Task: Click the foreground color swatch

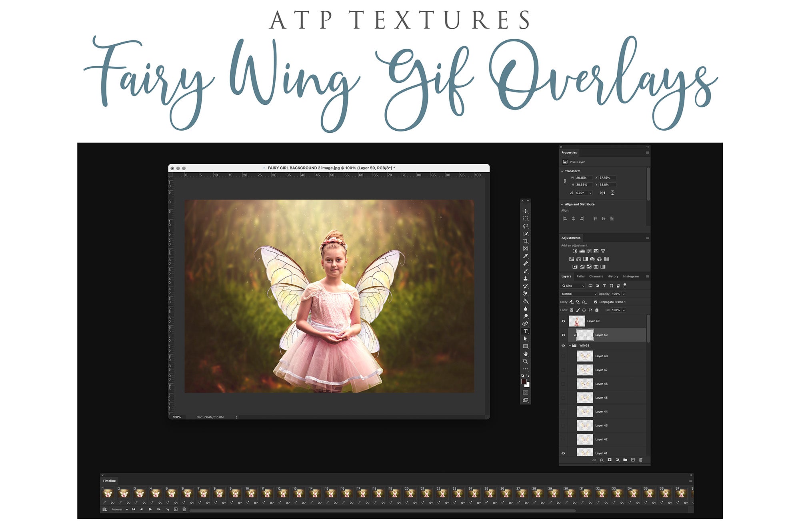Action: 524,382
